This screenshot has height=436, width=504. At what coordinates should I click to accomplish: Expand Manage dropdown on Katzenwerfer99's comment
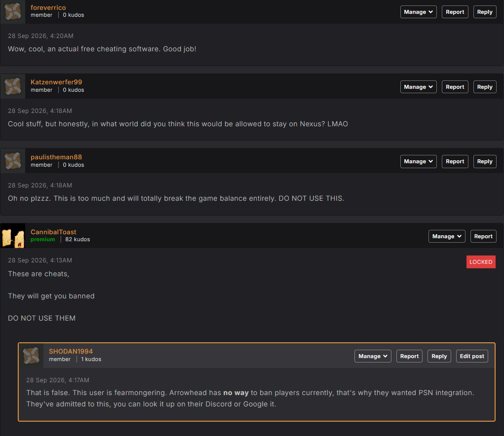(x=418, y=87)
